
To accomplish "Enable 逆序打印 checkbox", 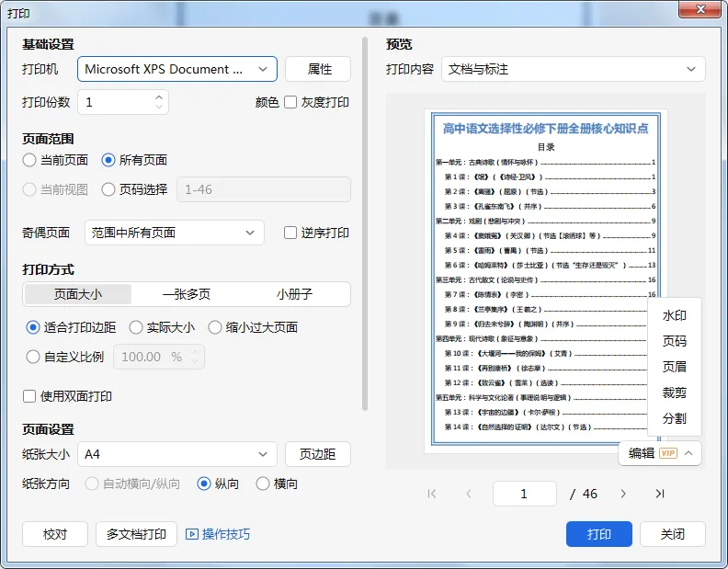I will pos(290,233).
